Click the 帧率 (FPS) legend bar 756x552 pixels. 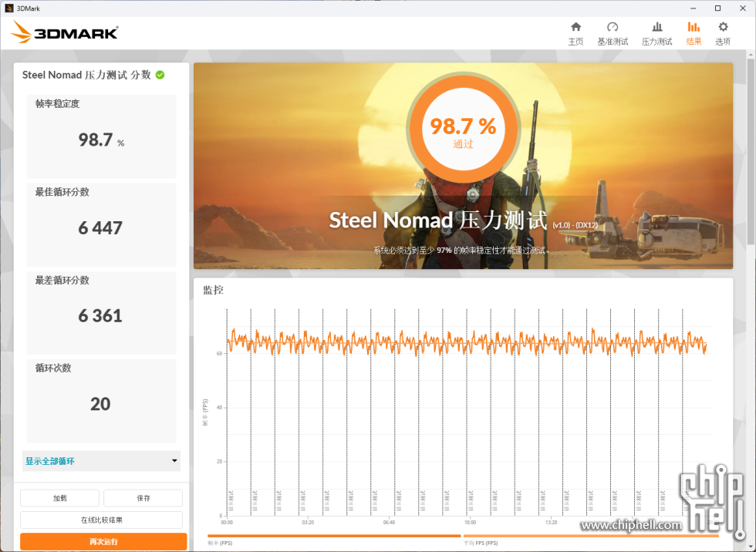(x=334, y=536)
